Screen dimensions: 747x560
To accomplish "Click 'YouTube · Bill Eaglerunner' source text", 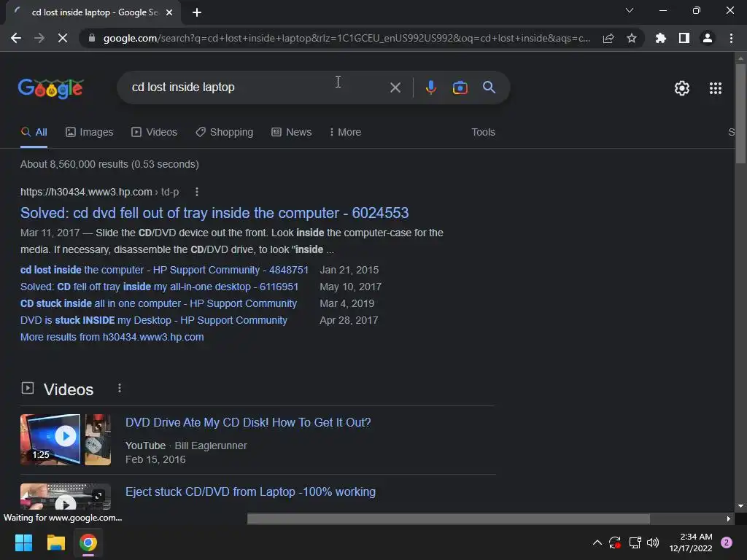I will [x=186, y=446].
